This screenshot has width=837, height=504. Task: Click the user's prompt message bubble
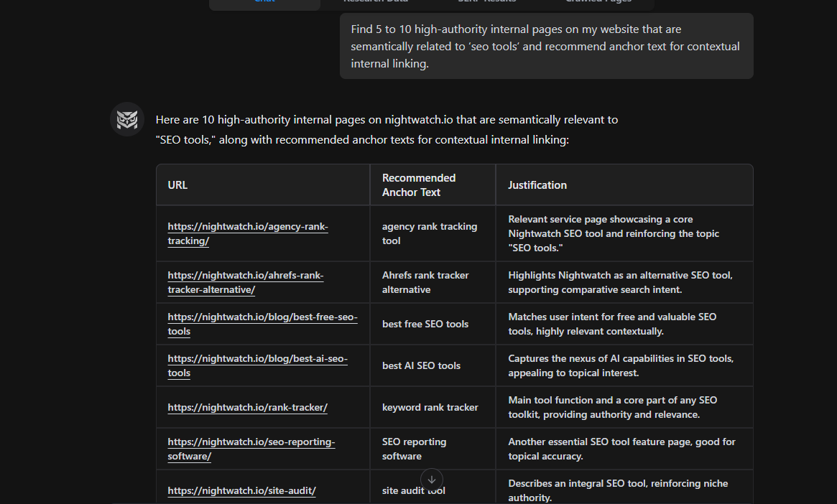(545, 46)
